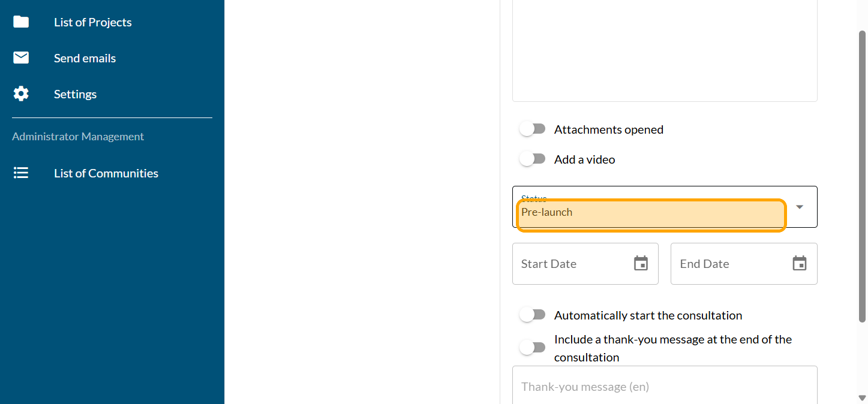The image size is (868, 404).
Task: Click the list icon for List of Communities
Action: coord(21,173)
